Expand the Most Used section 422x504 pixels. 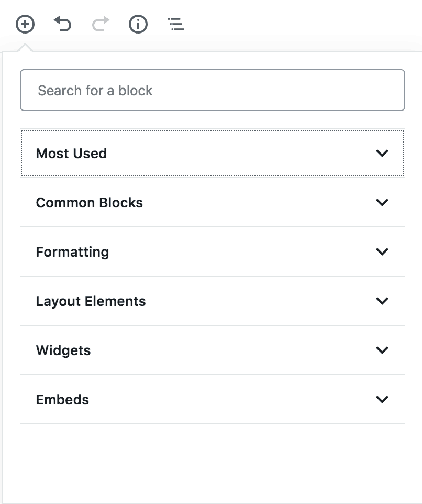tap(212, 153)
